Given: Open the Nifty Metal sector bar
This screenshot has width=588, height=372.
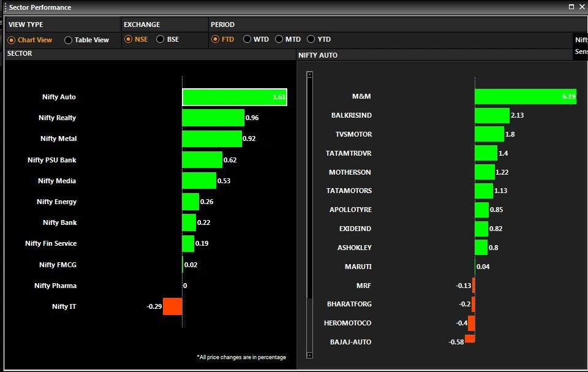Looking at the screenshot, I should pyautogui.click(x=211, y=139).
